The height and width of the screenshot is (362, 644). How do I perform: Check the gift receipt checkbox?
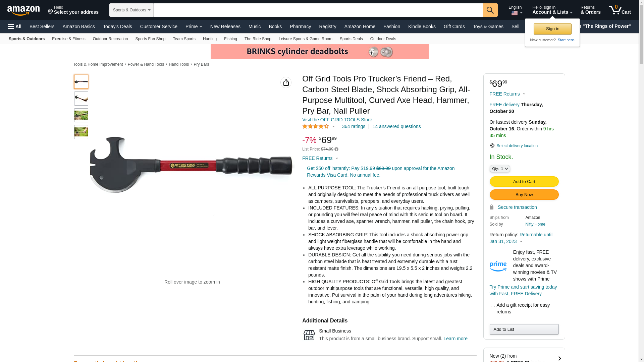coord(493,305)
